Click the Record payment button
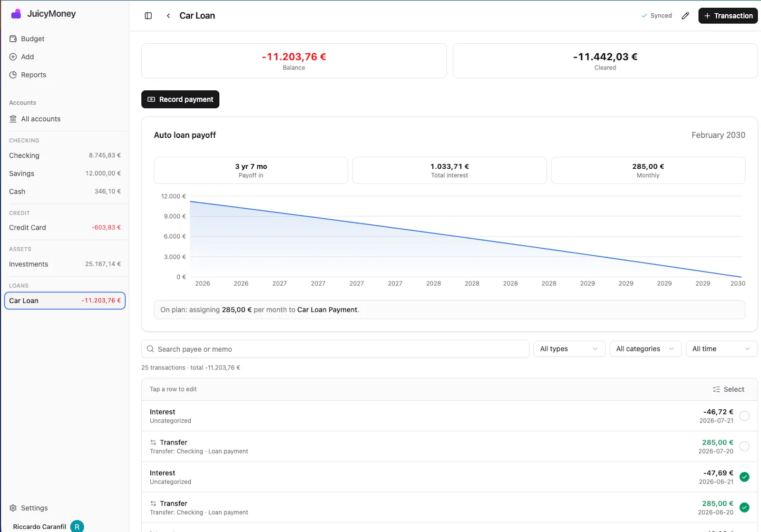 point(180,99)
